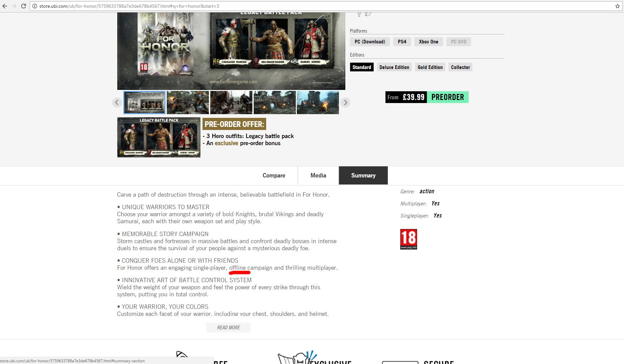Select the PS4 platform

402,42
